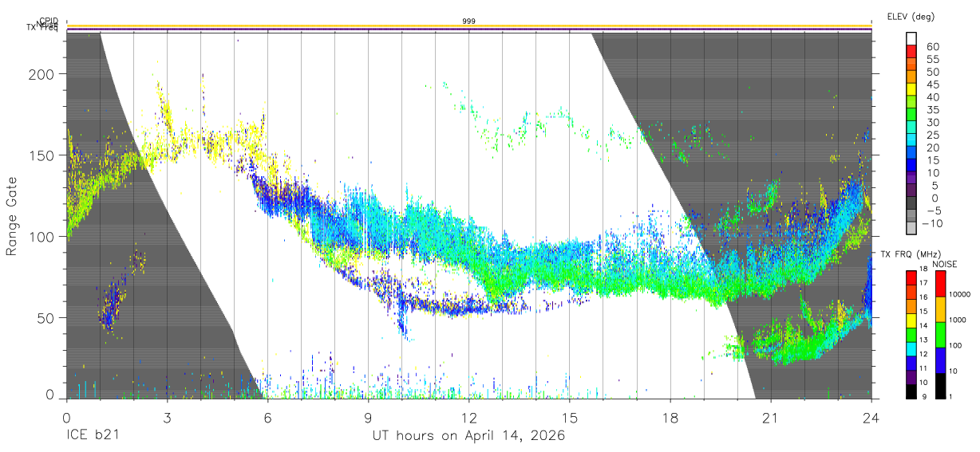Click the 'Range Gate' y-axis title
The image size is (980, 452).
coord(12,216)
